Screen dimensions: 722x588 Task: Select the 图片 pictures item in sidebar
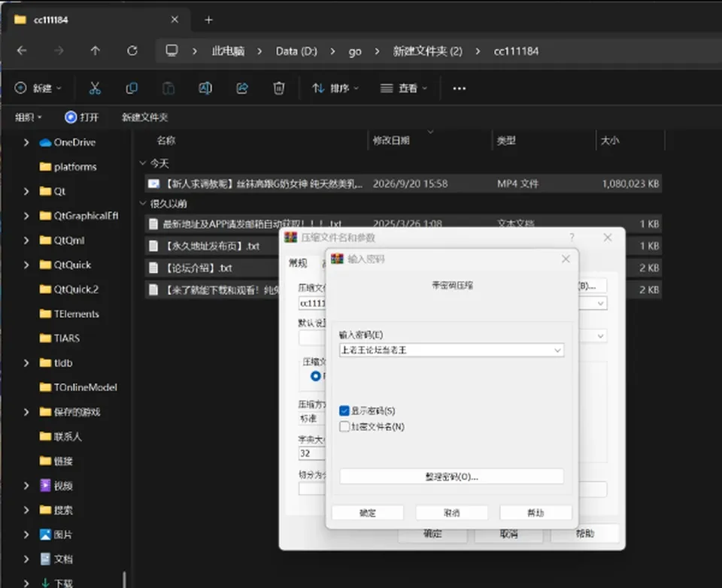click(x=56, y=534)
